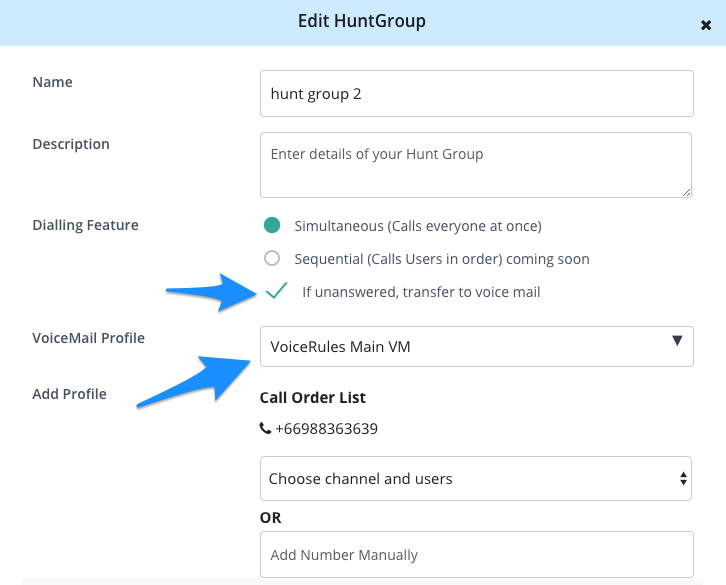Click the hunt group 2 name field
Viewport: 726px width, 585px height.
click(476, 94)
